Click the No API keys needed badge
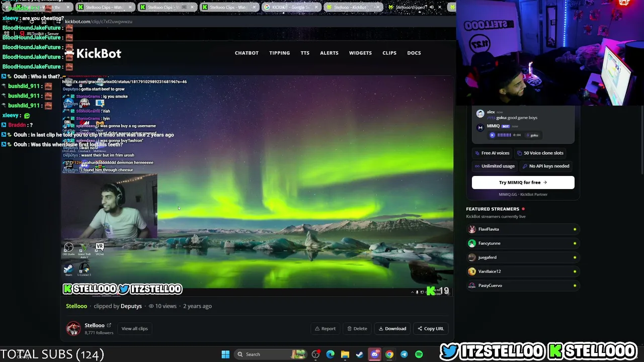 point(546,166)
